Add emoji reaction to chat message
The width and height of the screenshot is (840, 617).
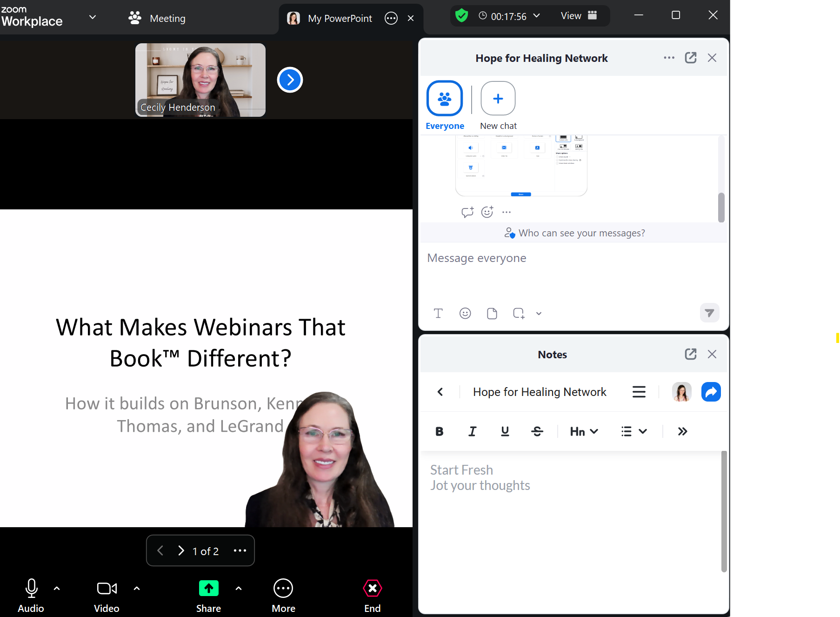pyautogui.click(x=487, y=212)
